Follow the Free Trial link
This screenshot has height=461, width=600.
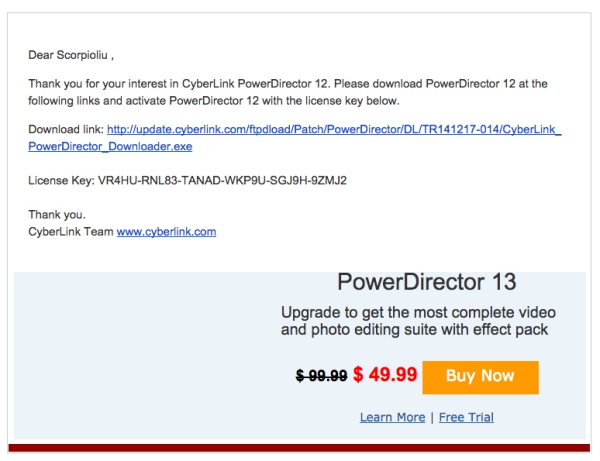click(x=464, y=417)
